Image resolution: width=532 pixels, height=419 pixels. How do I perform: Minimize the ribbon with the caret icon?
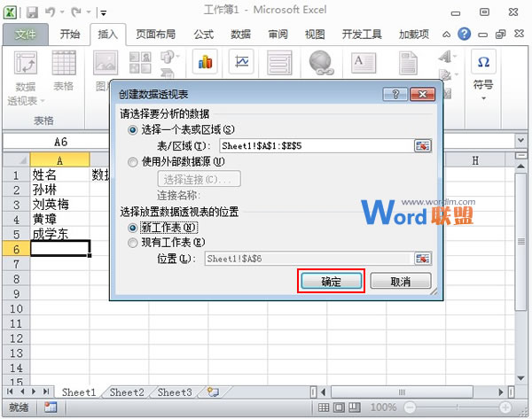tap(447, 35)
